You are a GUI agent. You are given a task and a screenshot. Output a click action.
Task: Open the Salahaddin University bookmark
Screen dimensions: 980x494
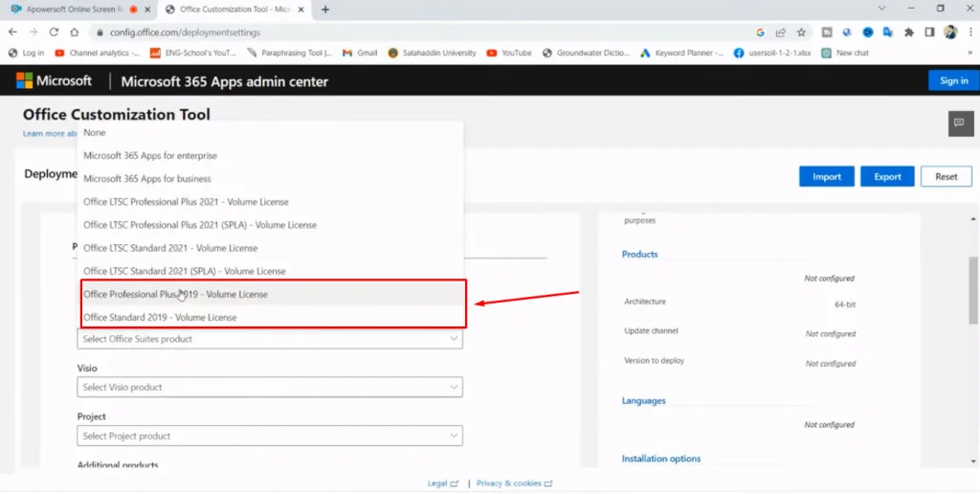click(432, 54)
